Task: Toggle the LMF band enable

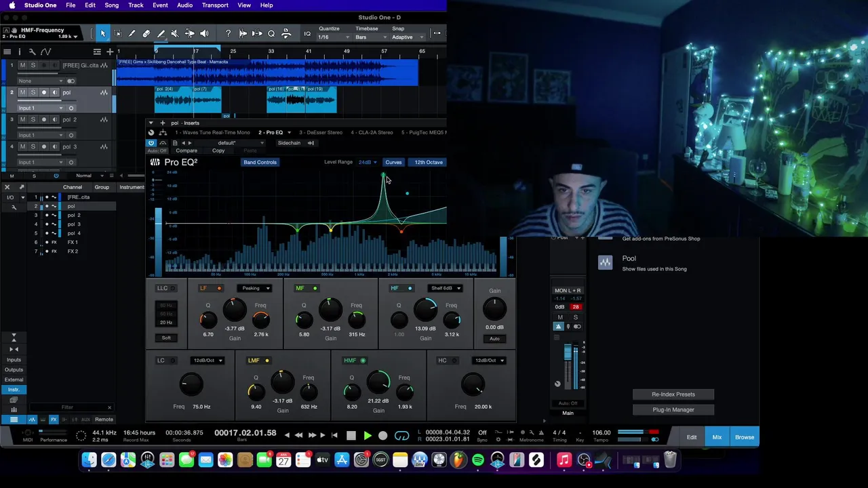Action: tap(267, 361)
